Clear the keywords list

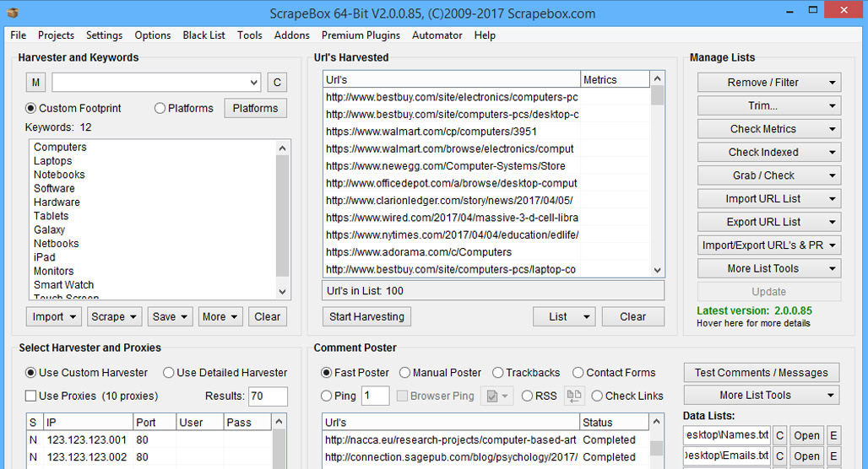point(268,317)
